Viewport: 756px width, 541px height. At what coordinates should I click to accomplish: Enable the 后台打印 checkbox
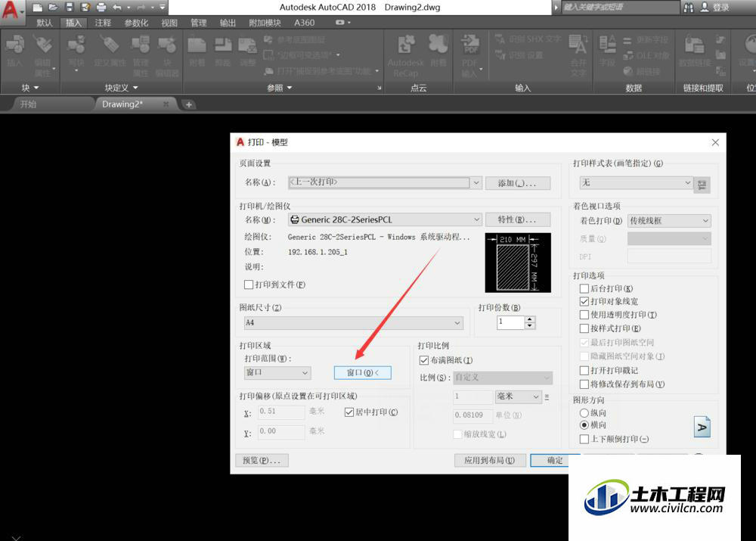pos(584,288)
